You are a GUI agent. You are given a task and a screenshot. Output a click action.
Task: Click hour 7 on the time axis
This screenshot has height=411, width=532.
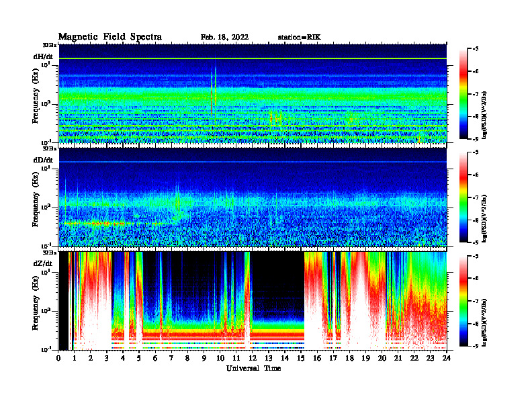[x=172, y=358]
